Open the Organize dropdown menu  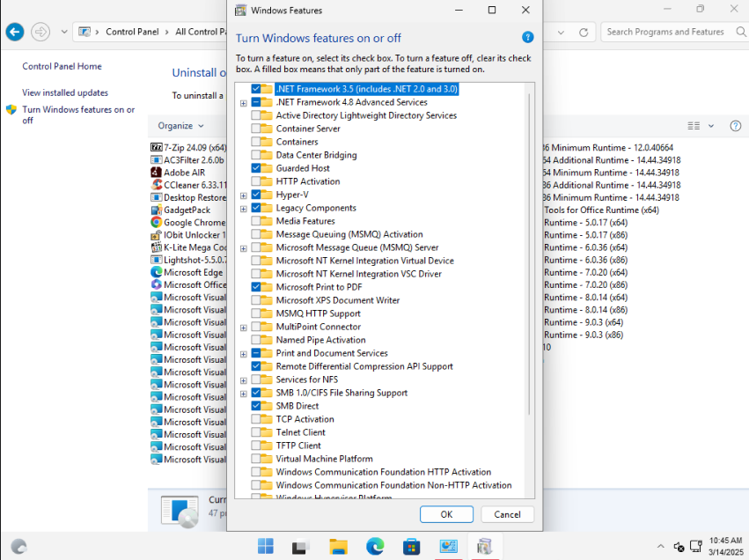tap(180, 126)
